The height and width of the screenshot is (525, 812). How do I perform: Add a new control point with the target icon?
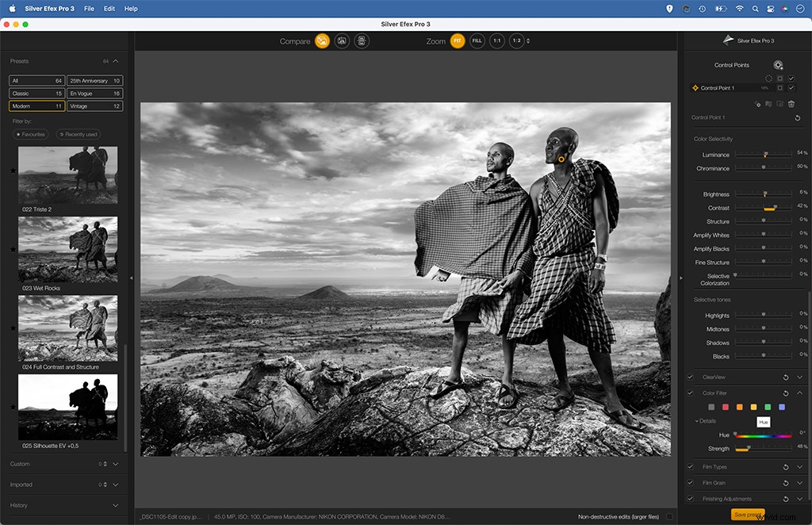pos(778,65)
